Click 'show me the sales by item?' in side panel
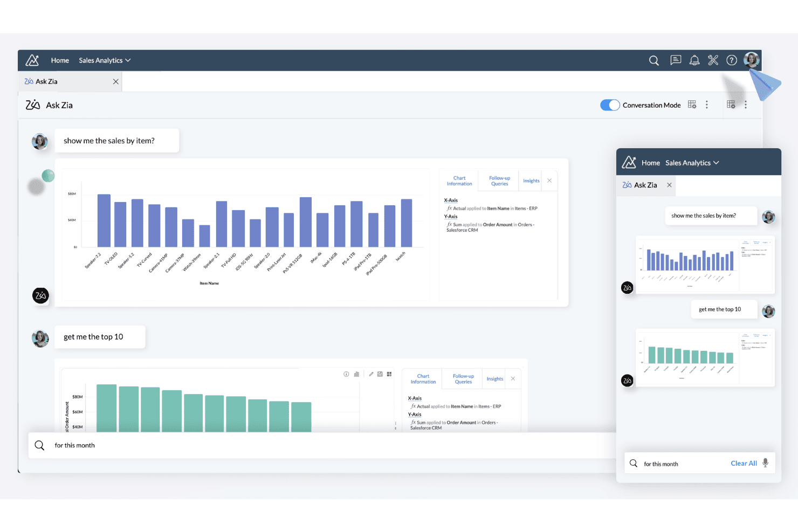The image size is (798, 532). pos(711,216)
